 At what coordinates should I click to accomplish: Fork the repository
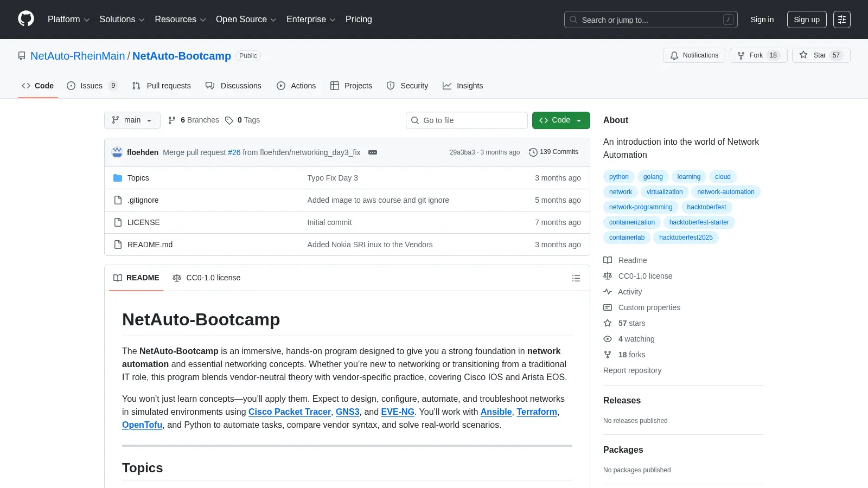[x=758, y=55]
